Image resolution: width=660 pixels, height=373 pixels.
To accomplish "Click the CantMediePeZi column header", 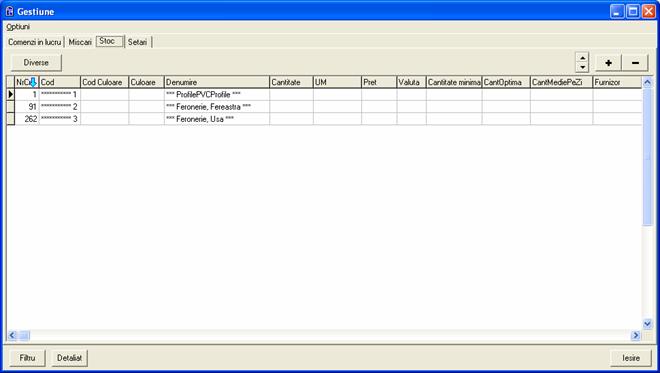I will pos(562,82).
